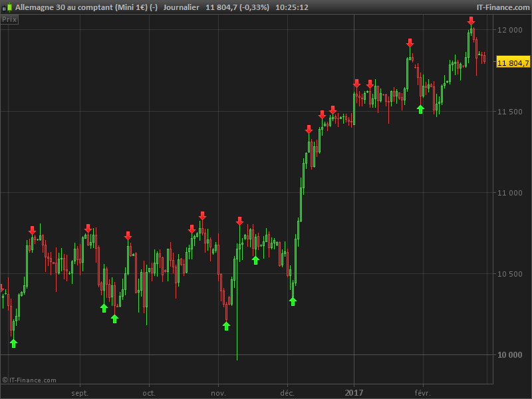
Task: Click the 10 500 price axis label
Action: (x=509, y=274)
